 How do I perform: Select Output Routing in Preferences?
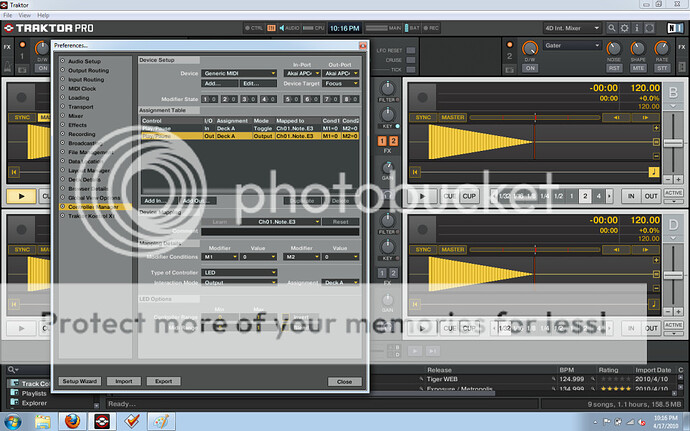pyautogui.click(x=88, y=70)
